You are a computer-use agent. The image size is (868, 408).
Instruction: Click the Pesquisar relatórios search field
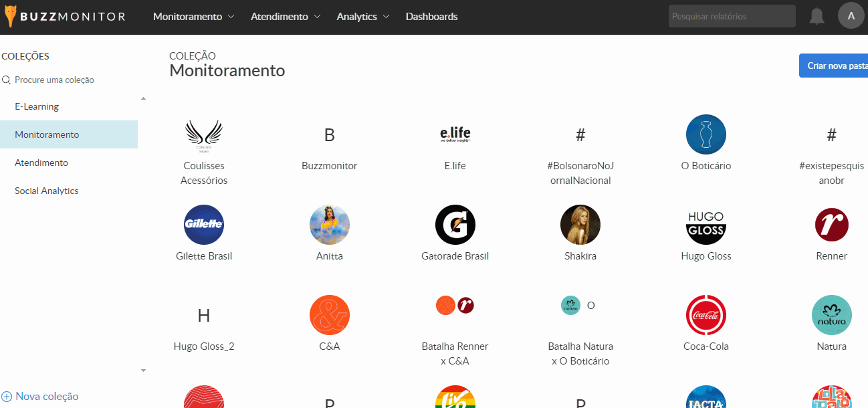pos(732,16)
